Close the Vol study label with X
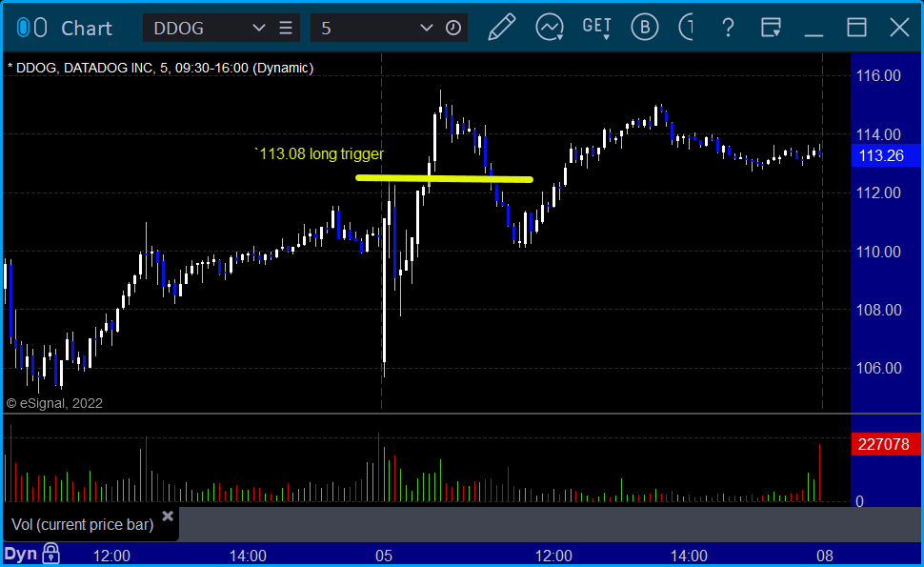The image size is (924, 567). click(168, 516)
